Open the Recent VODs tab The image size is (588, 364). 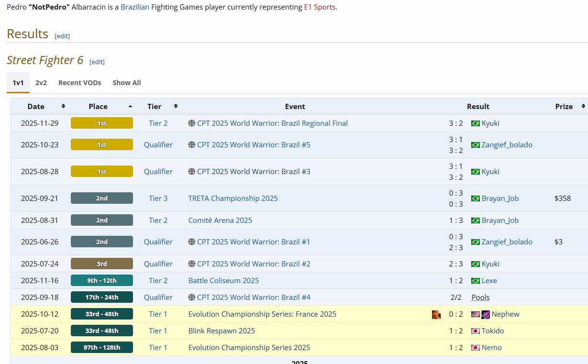pyautogui.click(x=80, y=83)
